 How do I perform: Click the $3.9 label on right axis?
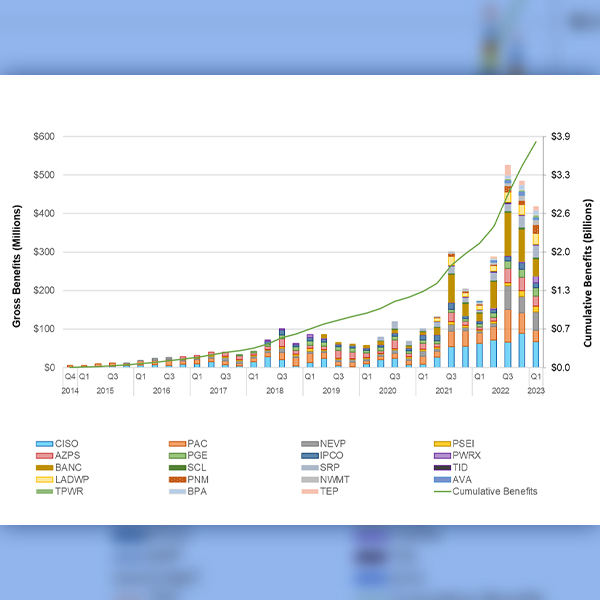click(560, 136)
